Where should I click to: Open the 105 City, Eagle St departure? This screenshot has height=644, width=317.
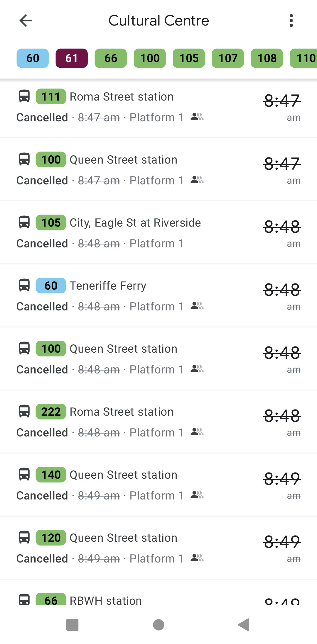click(158, 233)
